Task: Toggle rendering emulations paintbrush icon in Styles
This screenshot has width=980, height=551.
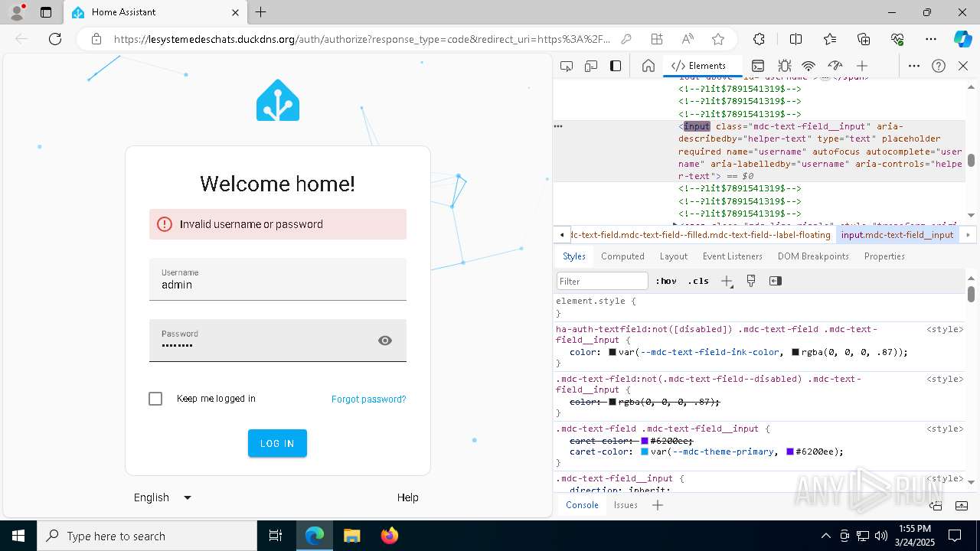Action: pos(751,281)
